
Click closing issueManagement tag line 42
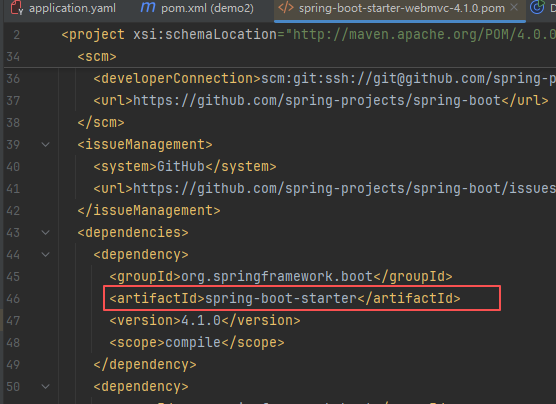(149, 210)
